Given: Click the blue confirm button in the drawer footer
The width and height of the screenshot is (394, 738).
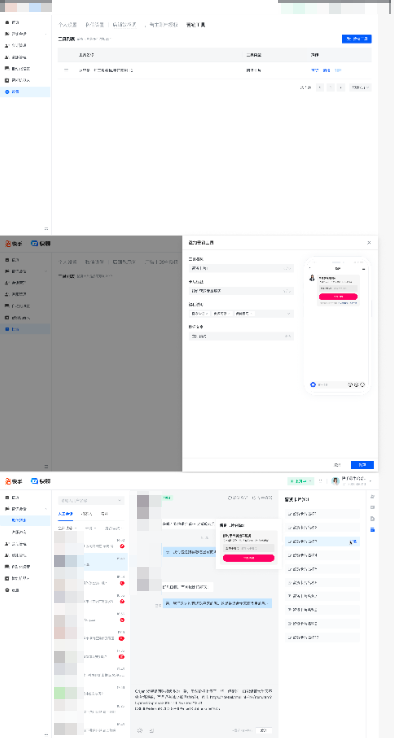Looking at the screenshot, I should tap(362, 465).
